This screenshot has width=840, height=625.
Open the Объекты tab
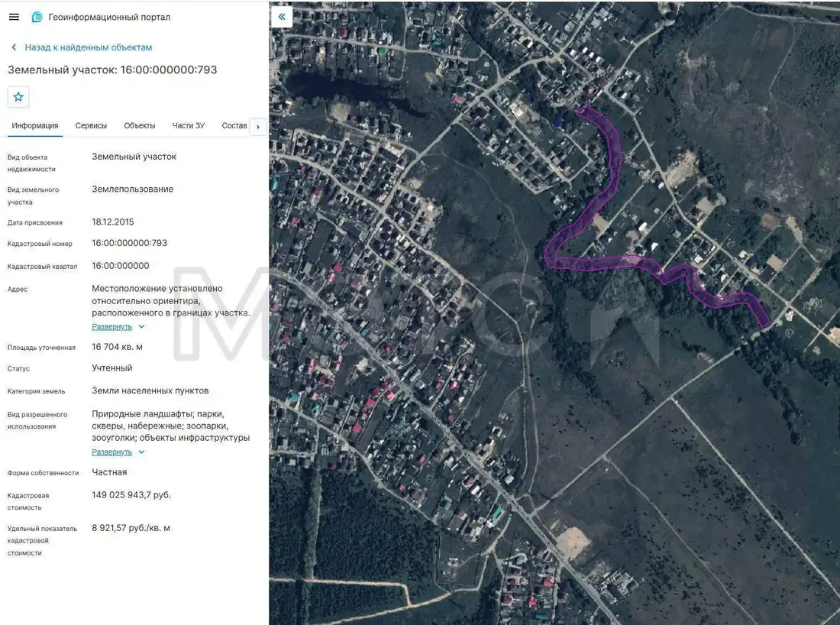tap(139, 125)
